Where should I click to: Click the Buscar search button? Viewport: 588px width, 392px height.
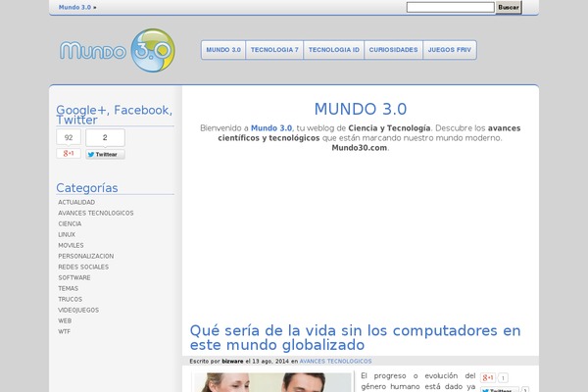[x=509, y=7]
